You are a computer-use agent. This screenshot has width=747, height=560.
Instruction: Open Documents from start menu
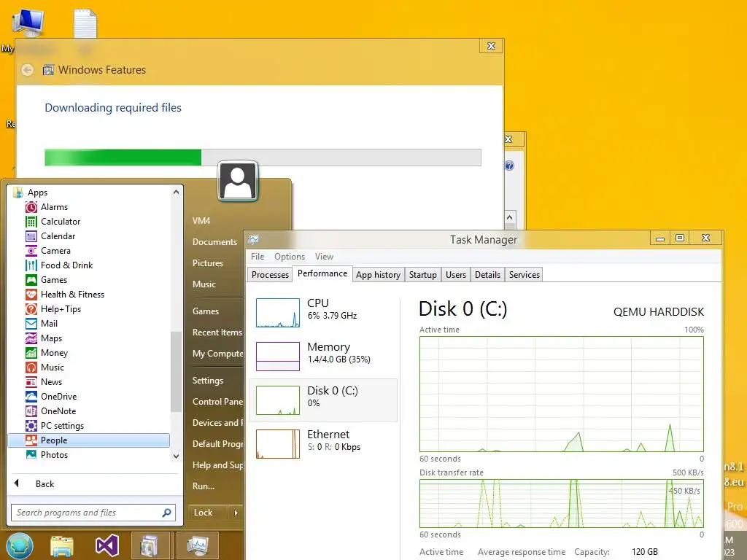click(215, 242)
